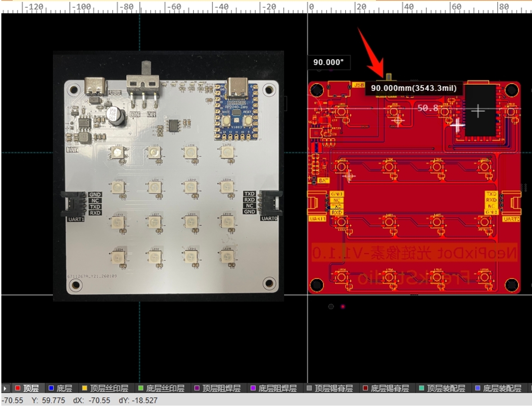
Task: Click the green 底层丝印层 color swatch
Action: point(141,388)
